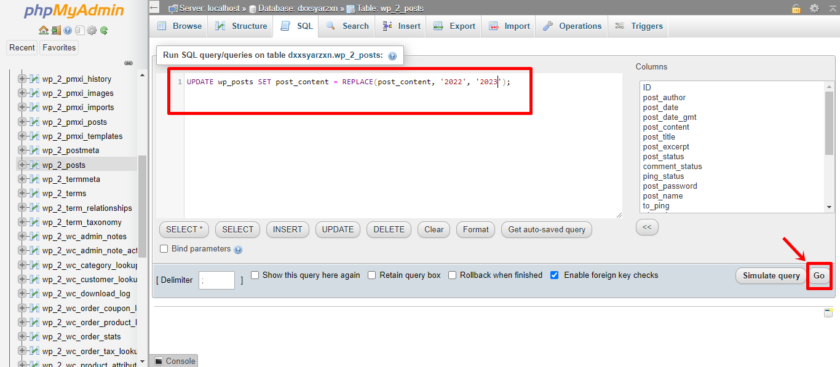Viewport: 840px width, 367px height.
Task: Click the << insert column button
Action: [647, 227]
